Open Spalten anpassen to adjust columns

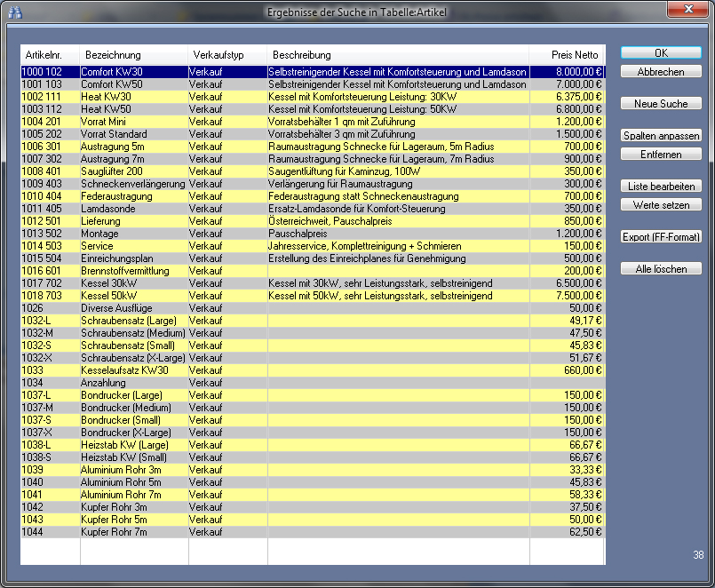click(x=661, y=136)
